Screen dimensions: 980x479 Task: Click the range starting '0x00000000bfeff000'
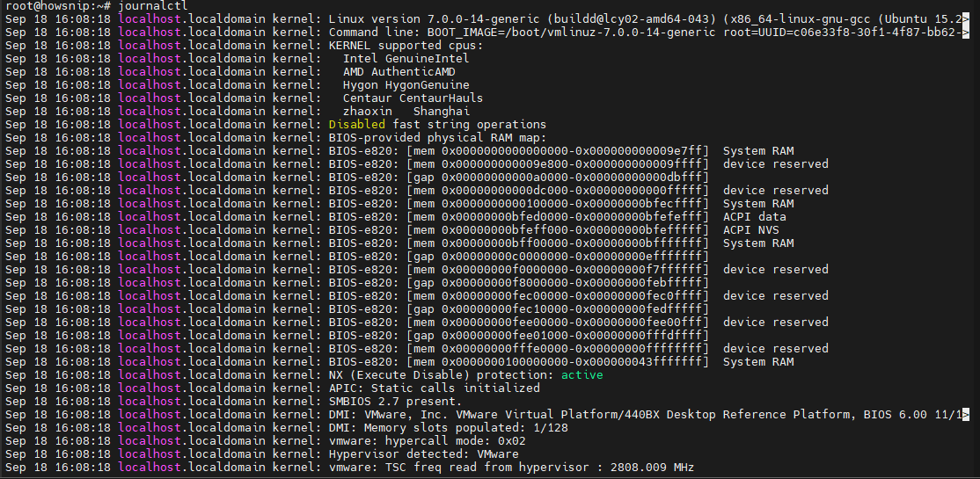[558, 229]
